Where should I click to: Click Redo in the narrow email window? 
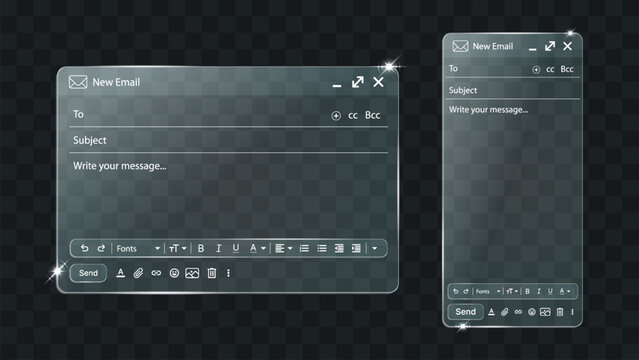[x=466, y=291]
